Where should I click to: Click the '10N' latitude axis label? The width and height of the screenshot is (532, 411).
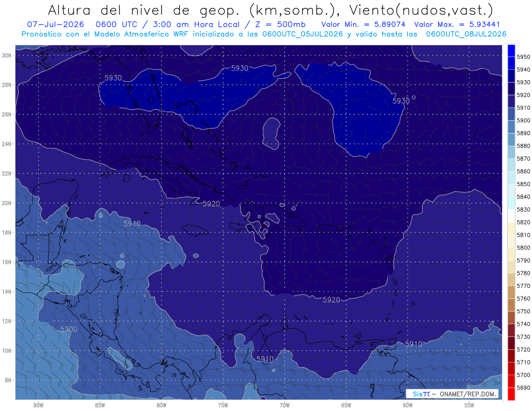coord(7,351)
